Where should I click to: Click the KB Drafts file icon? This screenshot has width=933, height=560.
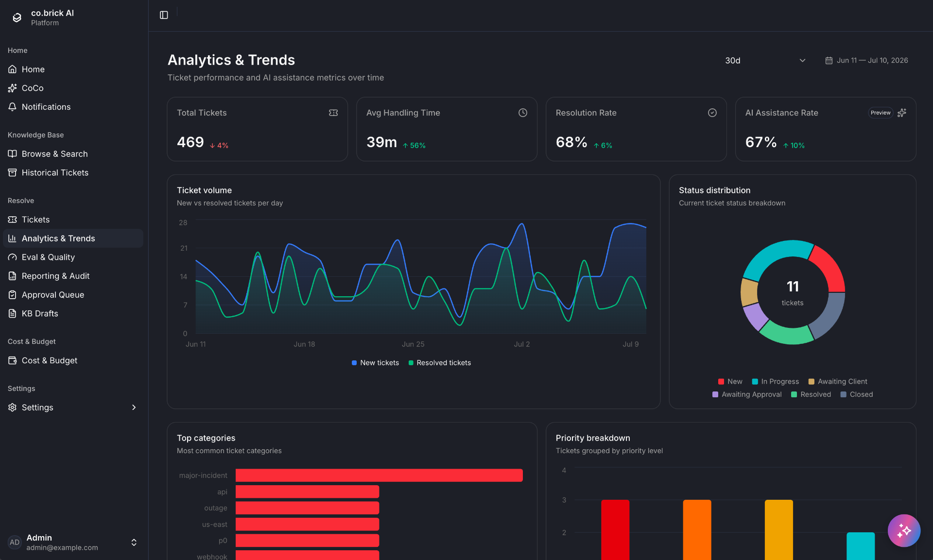[12, 314]
